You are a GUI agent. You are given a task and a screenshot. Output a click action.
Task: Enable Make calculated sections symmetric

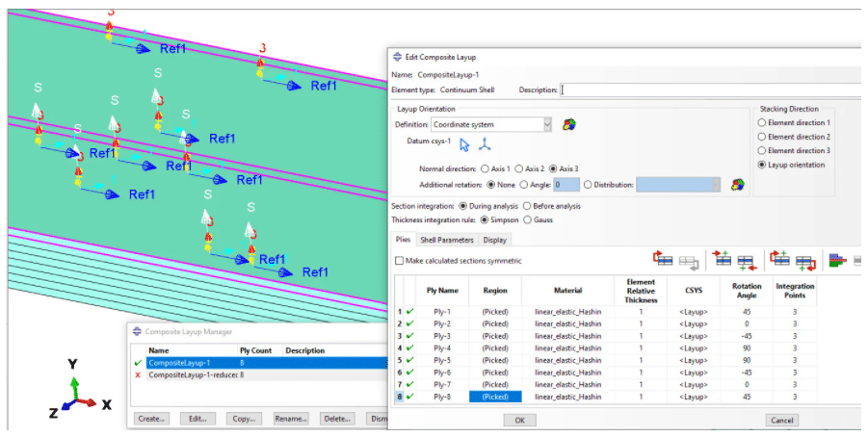400,261
